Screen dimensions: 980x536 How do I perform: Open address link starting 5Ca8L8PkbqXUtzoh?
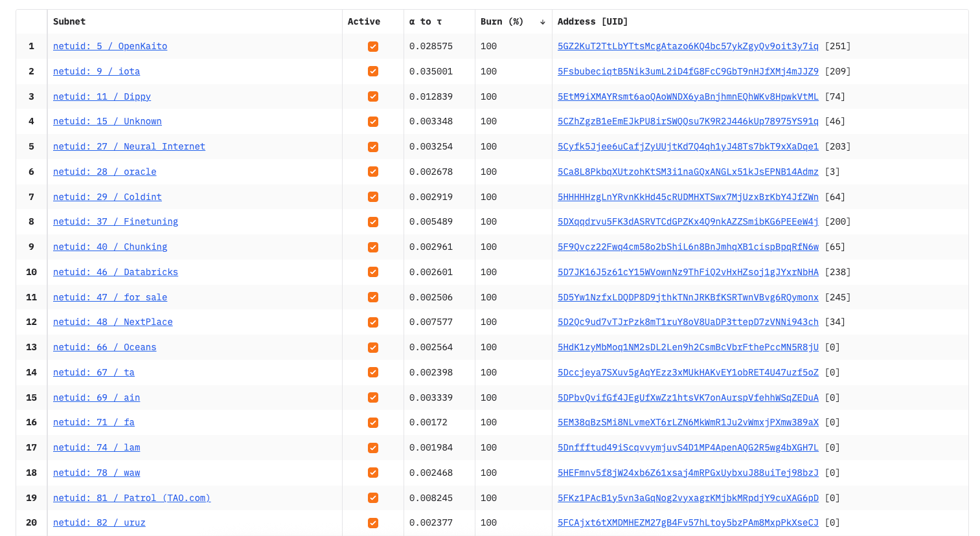click(x=688, y=172)
